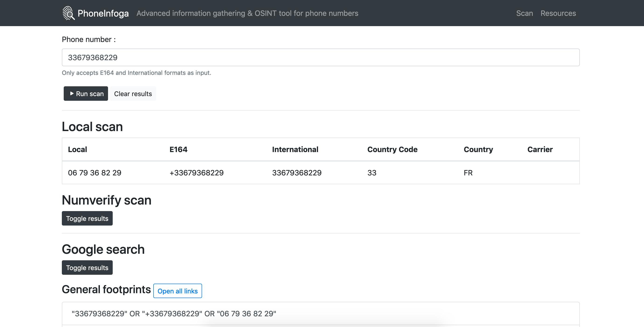This screenshot has height=327, width=644.
Task: Focus the phone number input field
Action: 321,57
